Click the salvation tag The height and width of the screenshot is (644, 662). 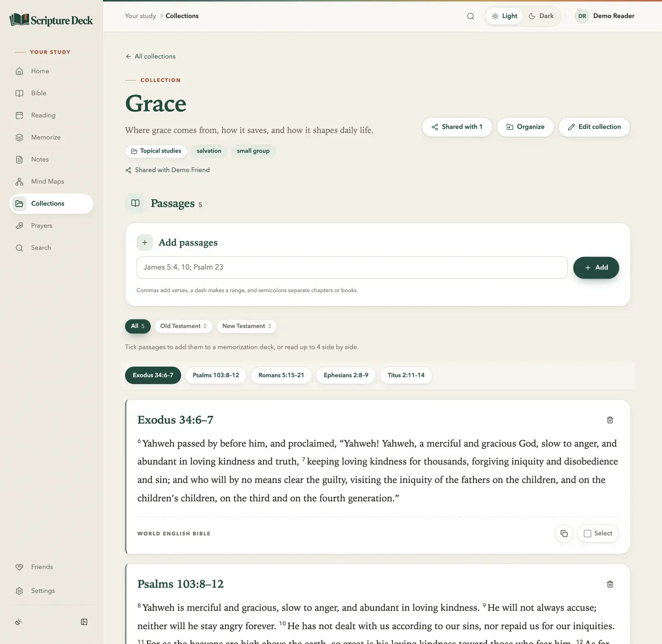(x=209, y=151)
